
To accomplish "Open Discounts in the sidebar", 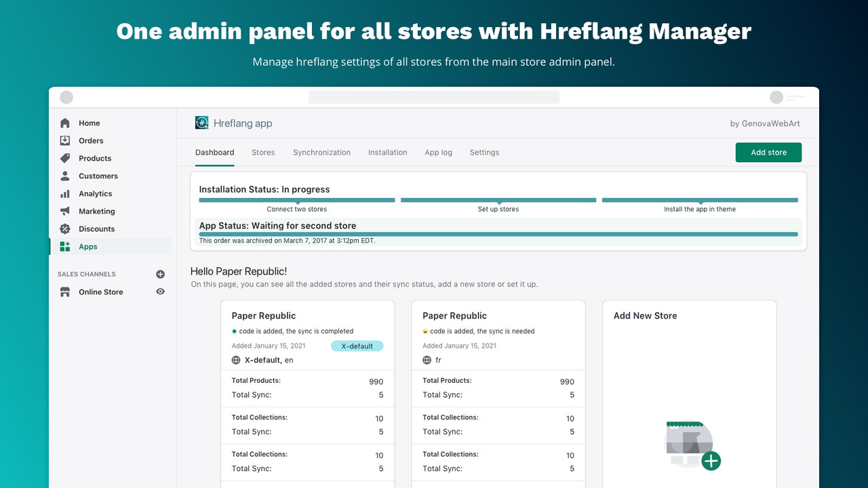I will tap(64, 228).
